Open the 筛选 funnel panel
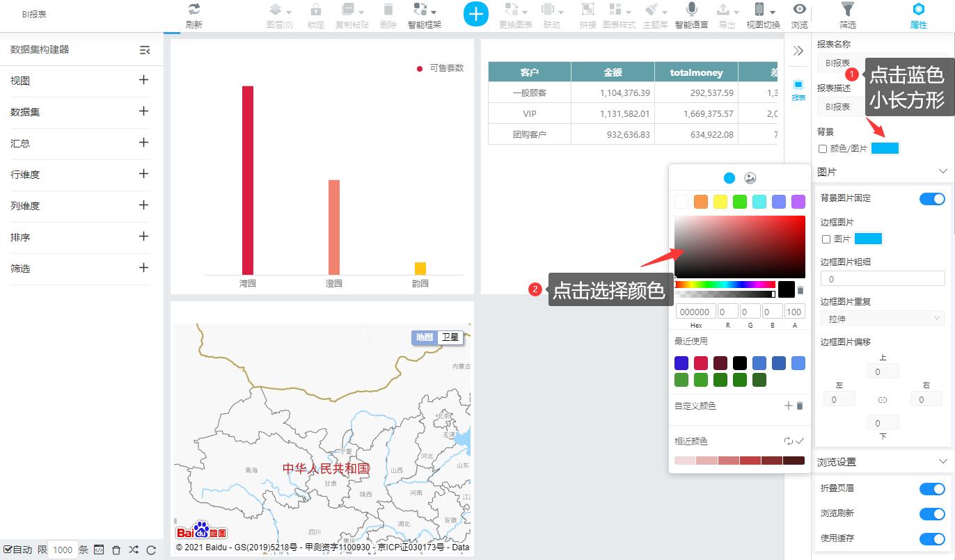Image resolution: width=955 pixels, height=560 pixels. [x=847, y=9]
